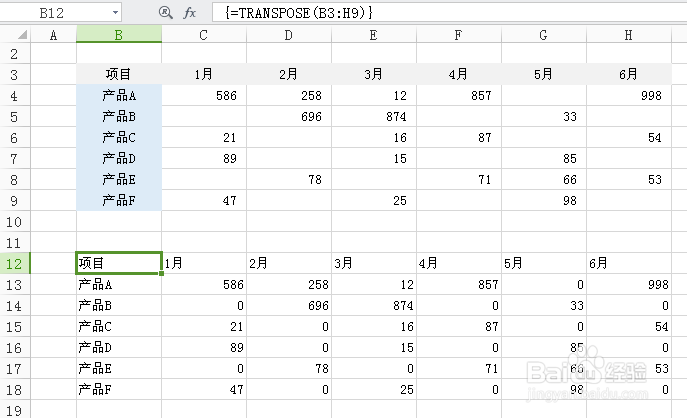Select cell 产品F in row 9
Screen dimensions: 687x418
pyautogui.click(x=119, y=201)
